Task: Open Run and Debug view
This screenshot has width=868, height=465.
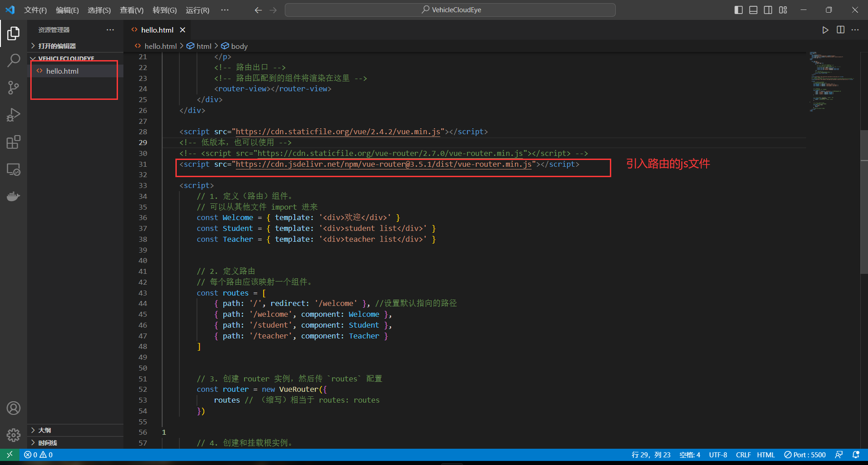Action: coord(14,115)
